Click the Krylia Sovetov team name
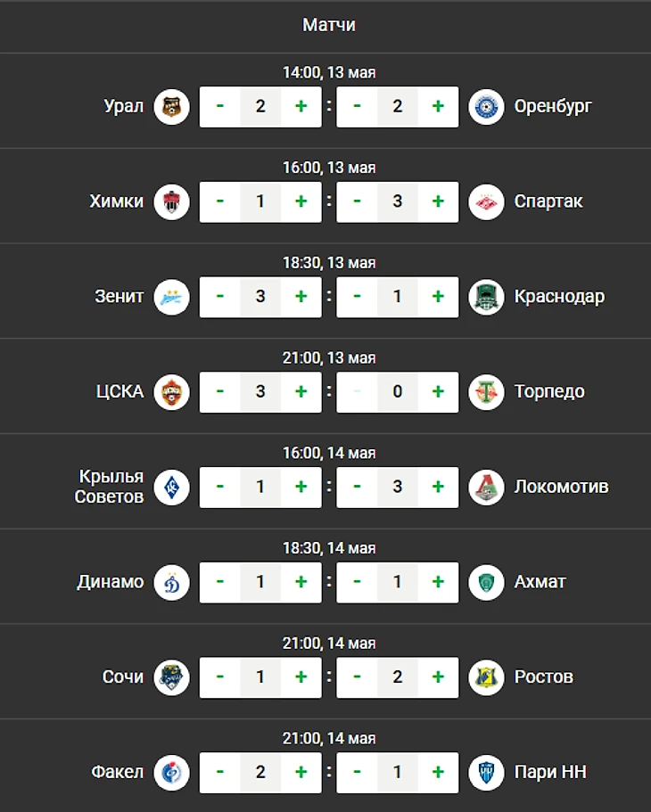This screenshot has width=651, height=812. tap(109, 487)
